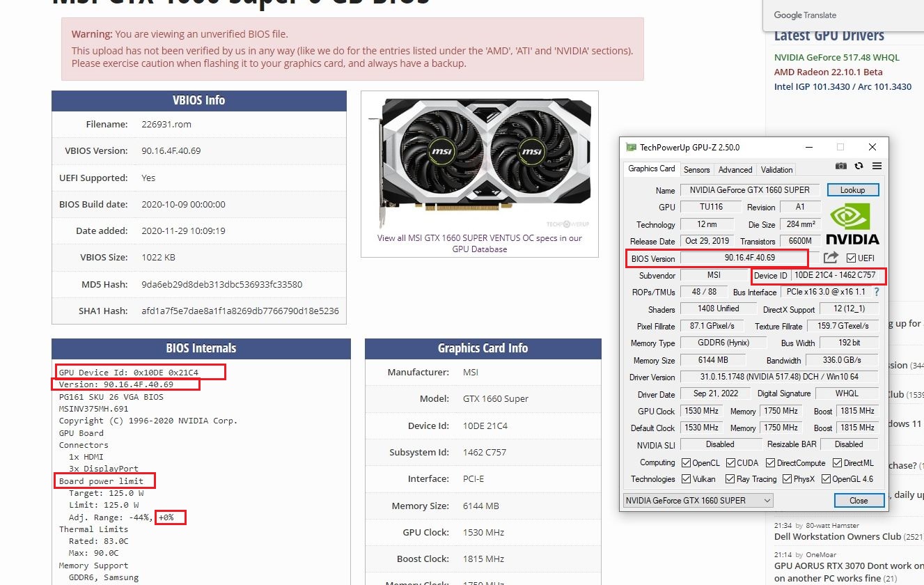
Task: Click the GPU-Z screenshot camera icon
Action: point(841,166)
